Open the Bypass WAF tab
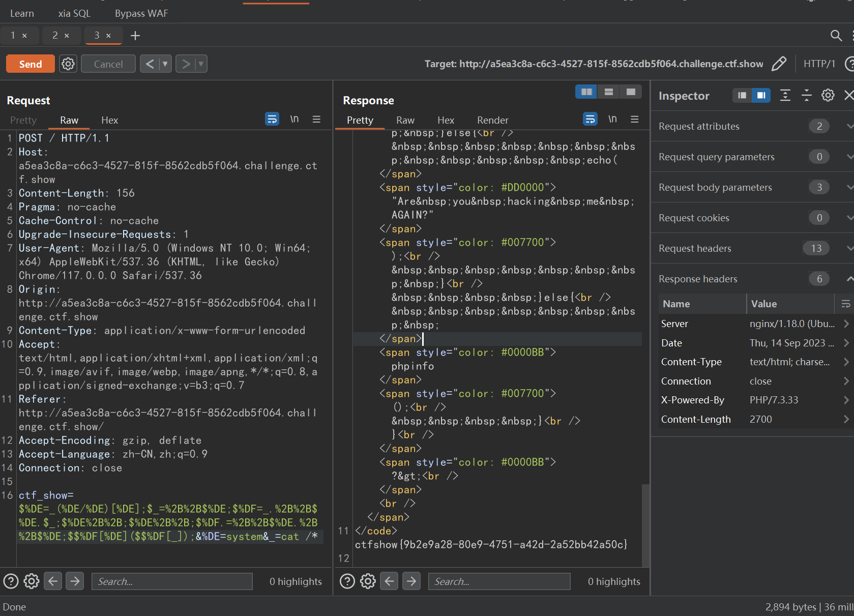The image size is (854, 616). (141, 13)
